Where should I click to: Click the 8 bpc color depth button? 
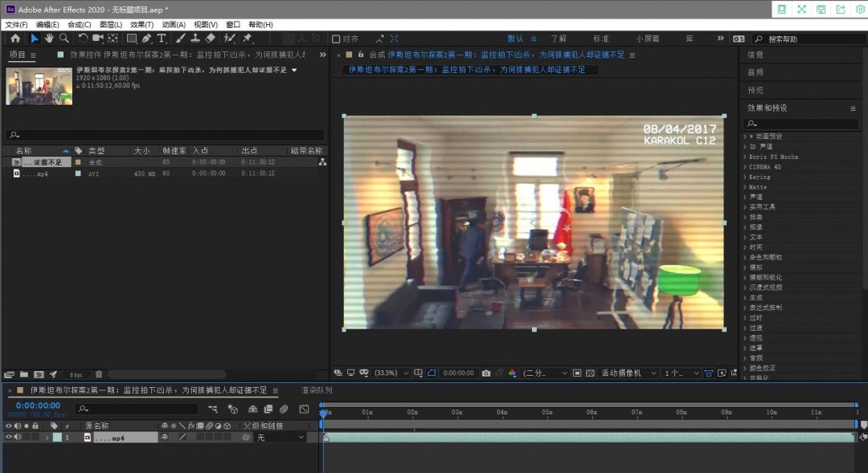76,375
